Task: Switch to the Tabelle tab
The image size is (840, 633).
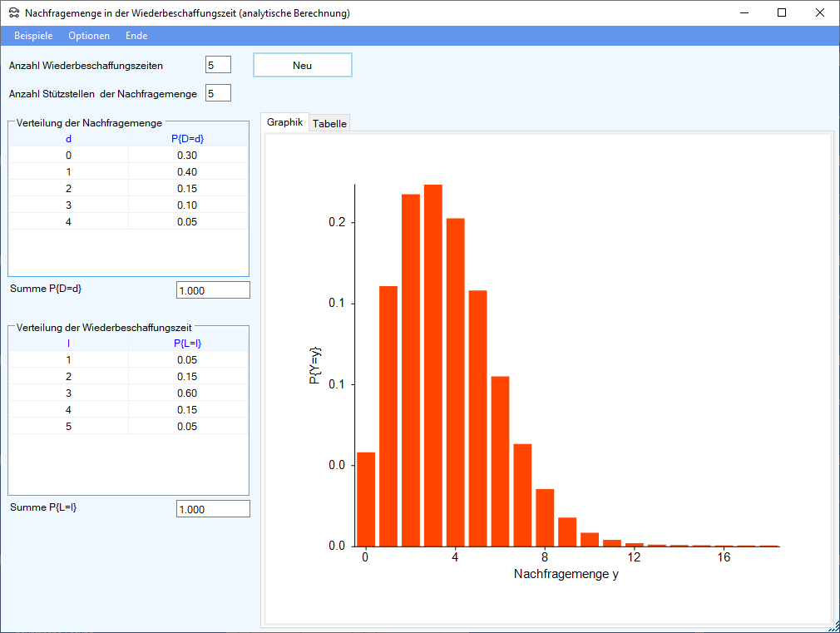Action: [329, 123]
